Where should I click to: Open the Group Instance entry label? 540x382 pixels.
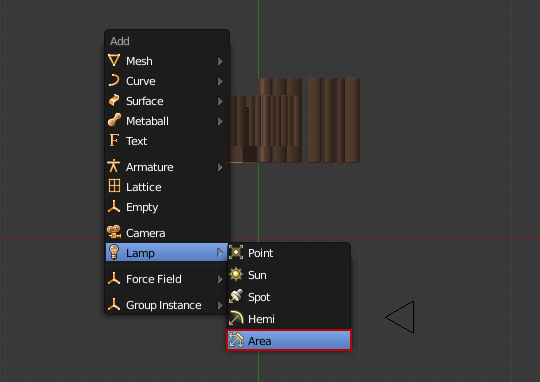coord(164,305)
